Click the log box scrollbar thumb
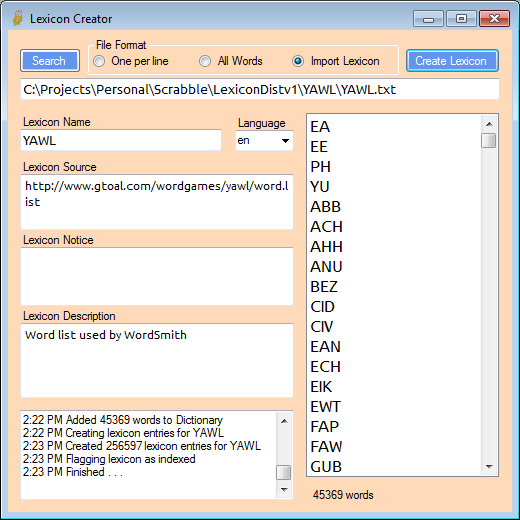This screenshot has height=520, width=520. point(284,473)
